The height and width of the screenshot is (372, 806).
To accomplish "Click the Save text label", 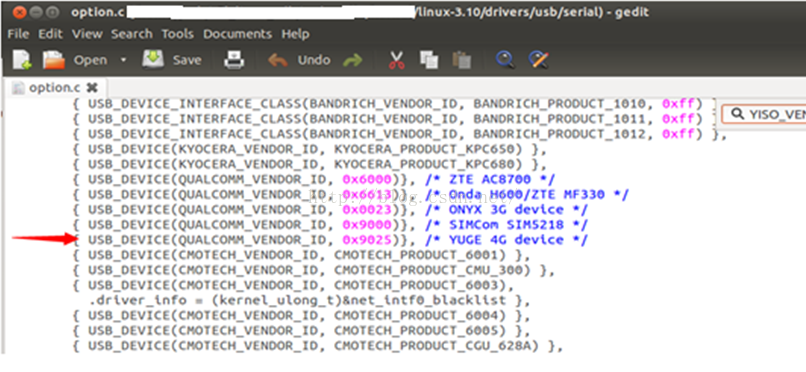I will pyautogui.click(x=187, y=60).
